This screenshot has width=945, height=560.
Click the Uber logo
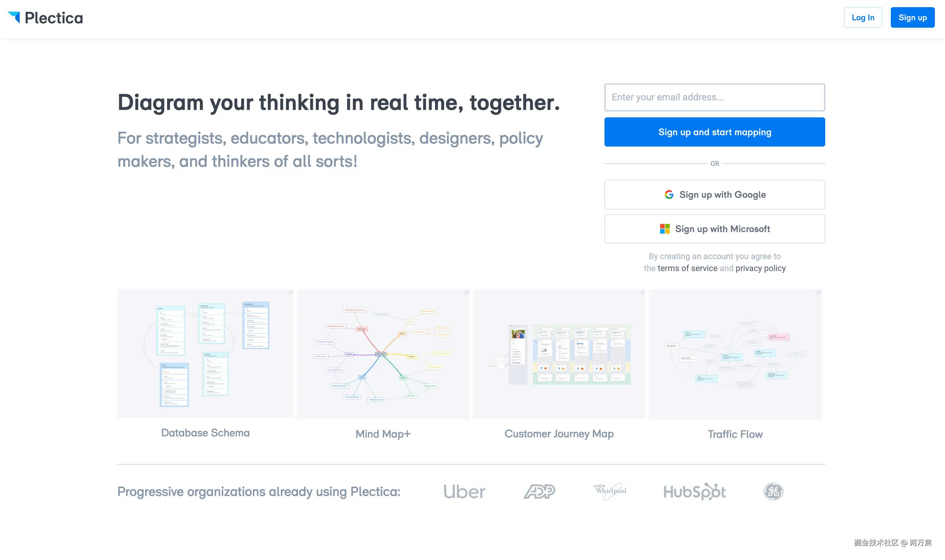(464, 492)
